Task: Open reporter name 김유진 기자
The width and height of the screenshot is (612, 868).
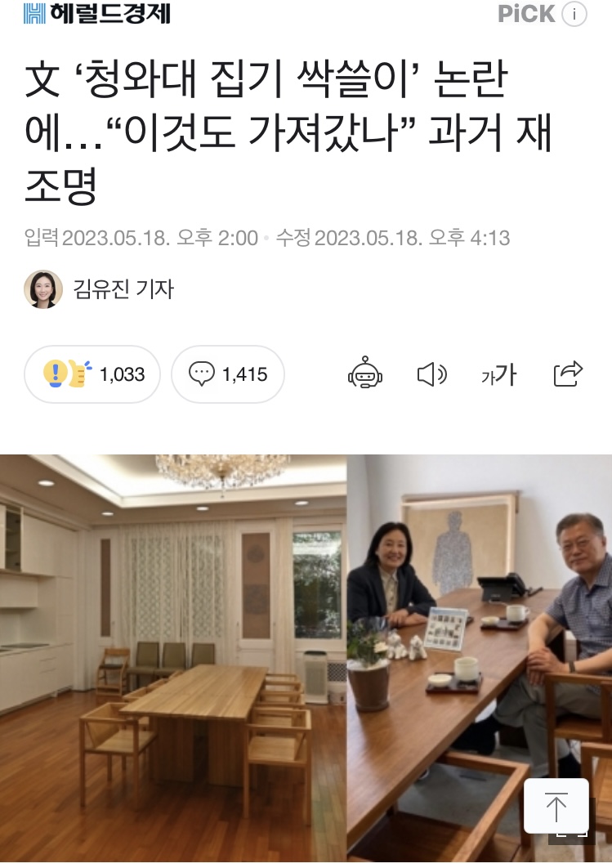Action: 123,289
